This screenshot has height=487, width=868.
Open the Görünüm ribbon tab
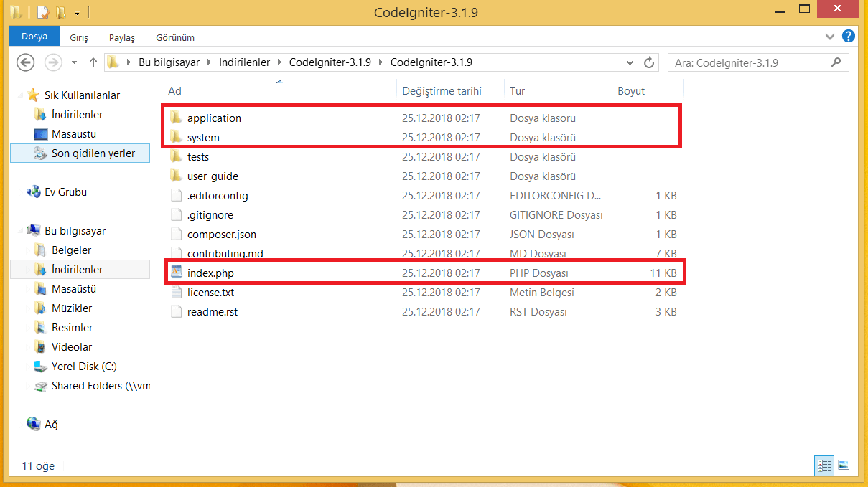click(175, 37)
